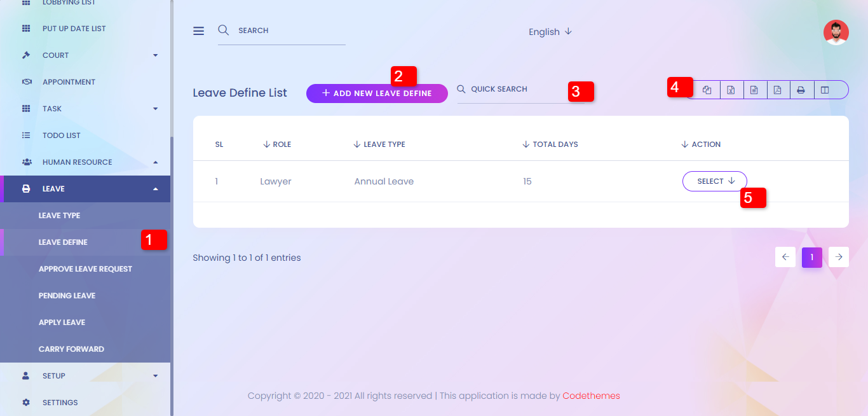Click the Quick Search input field

pos(515,90)
